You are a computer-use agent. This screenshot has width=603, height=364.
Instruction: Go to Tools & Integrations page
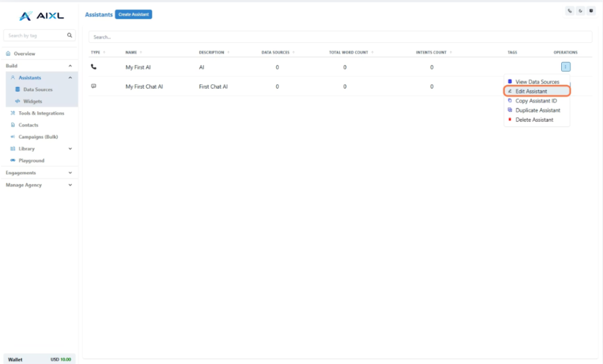click(x=41, y=113)
